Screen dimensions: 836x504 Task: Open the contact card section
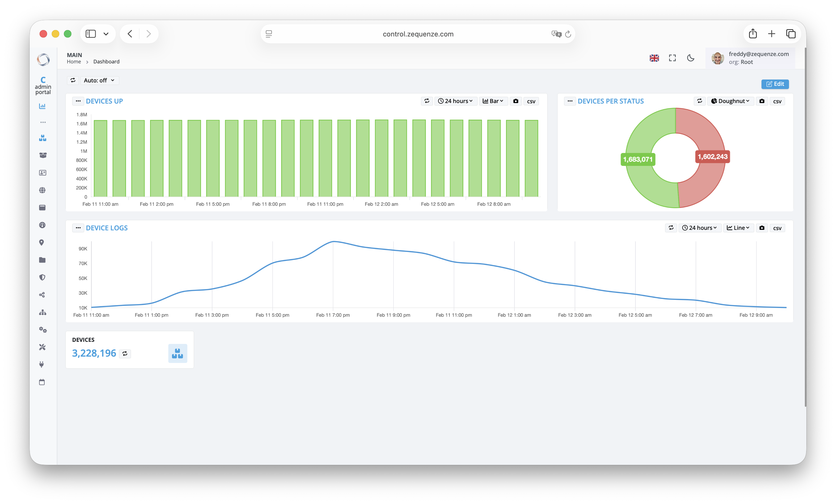(43, 173)
